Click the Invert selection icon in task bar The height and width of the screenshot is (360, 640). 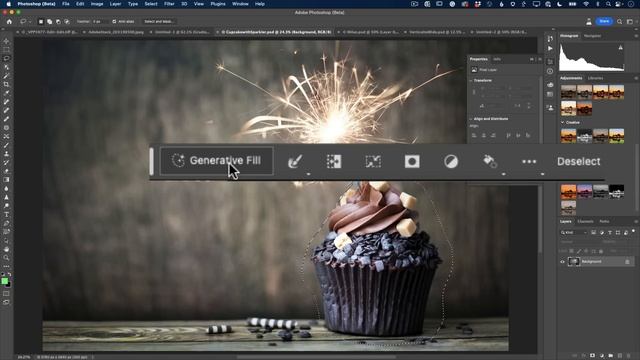[334, 162]
